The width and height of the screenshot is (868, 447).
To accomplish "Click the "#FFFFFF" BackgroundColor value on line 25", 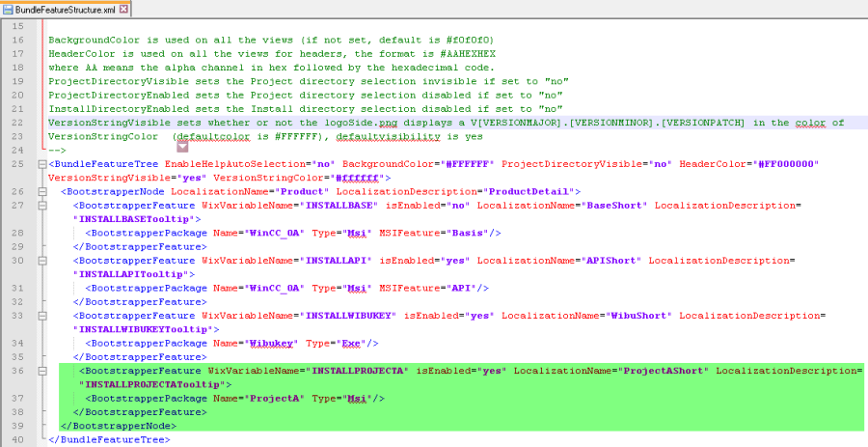I will click(469, 164).
